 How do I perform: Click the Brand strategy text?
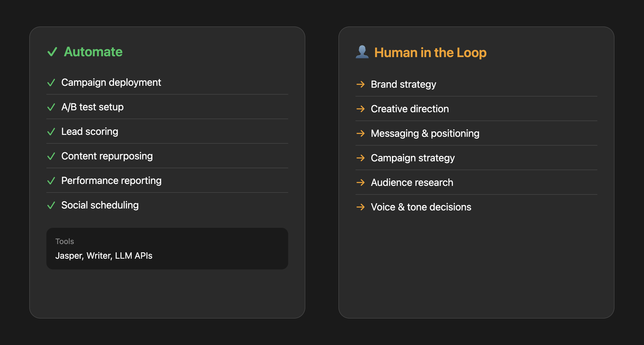click(403, 84)
